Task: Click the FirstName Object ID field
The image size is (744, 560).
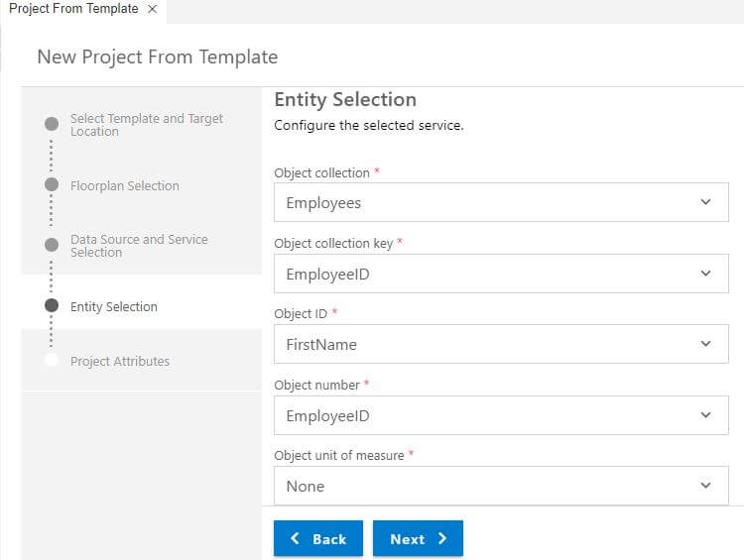Action: [501, 344]
